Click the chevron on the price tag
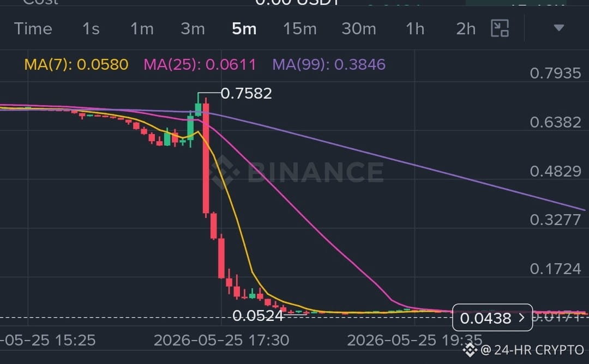 click(x=521, y=318)
